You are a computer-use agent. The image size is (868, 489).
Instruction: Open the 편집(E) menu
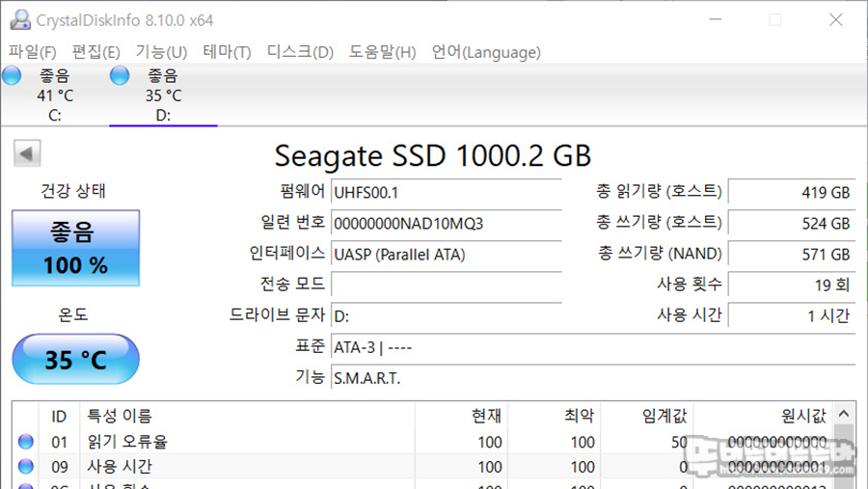[x=95, y=52]
